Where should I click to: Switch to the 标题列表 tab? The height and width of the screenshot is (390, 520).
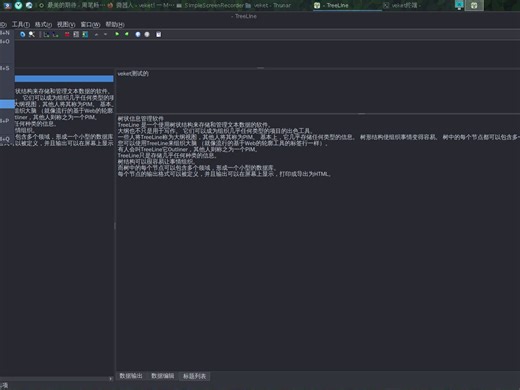pyautogui.click(x=195, y=376)
